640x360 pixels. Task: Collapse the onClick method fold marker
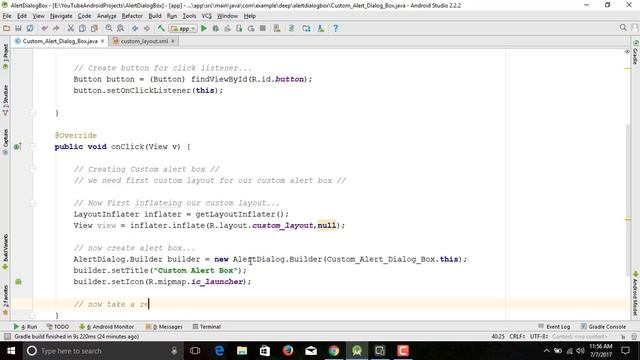pos(33,147)
